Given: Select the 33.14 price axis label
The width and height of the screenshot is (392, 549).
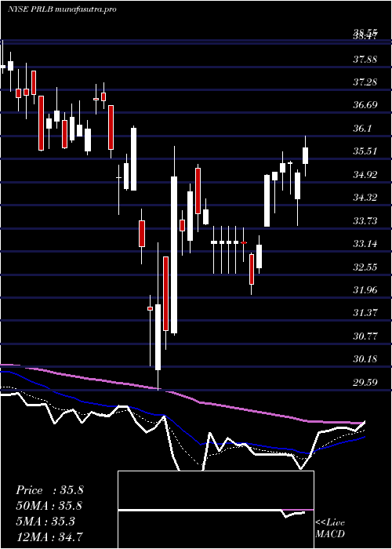Looking at the screenshot, I should click(x=365, y=244).
